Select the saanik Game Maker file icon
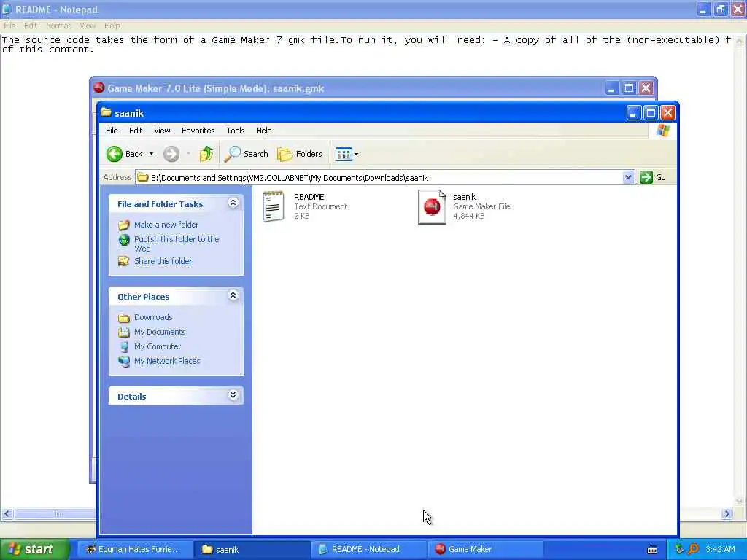 pyautogui.click(x=432, y=206)
